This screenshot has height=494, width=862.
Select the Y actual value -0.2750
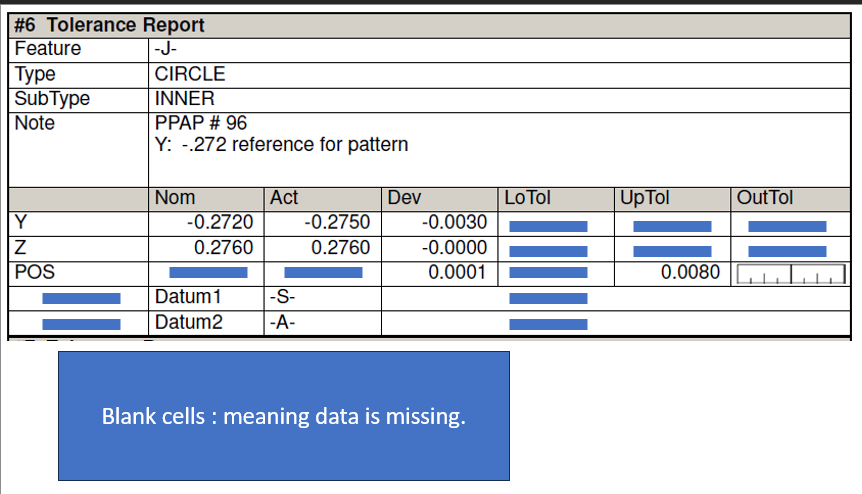click(336, 223)
